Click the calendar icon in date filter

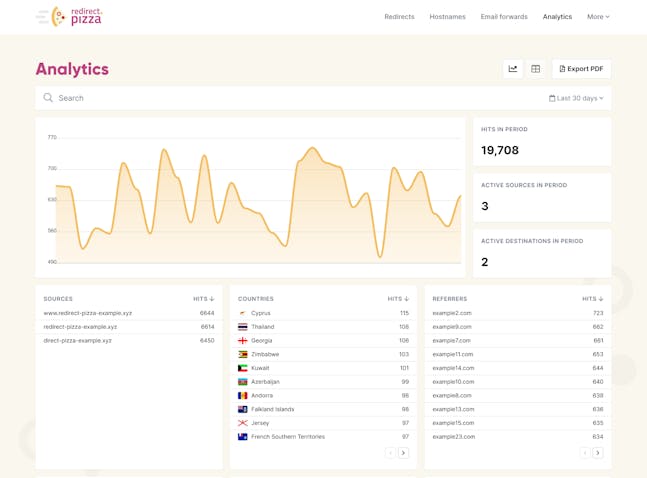552,98
